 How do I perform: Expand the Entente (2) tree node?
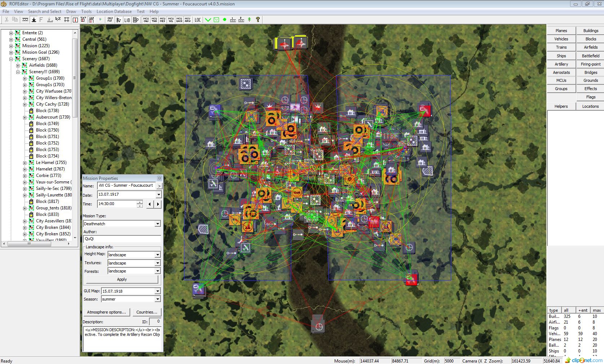point(11,33)
